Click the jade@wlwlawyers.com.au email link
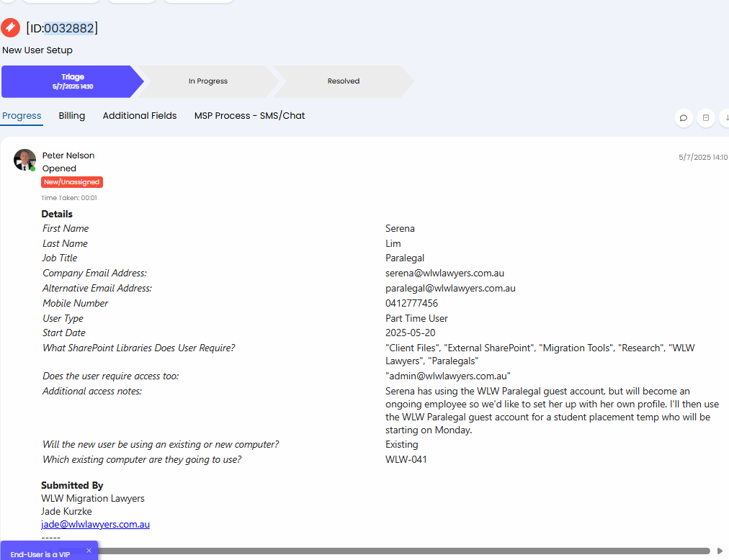The image size is (729, 560). click(x=95, y=524)
